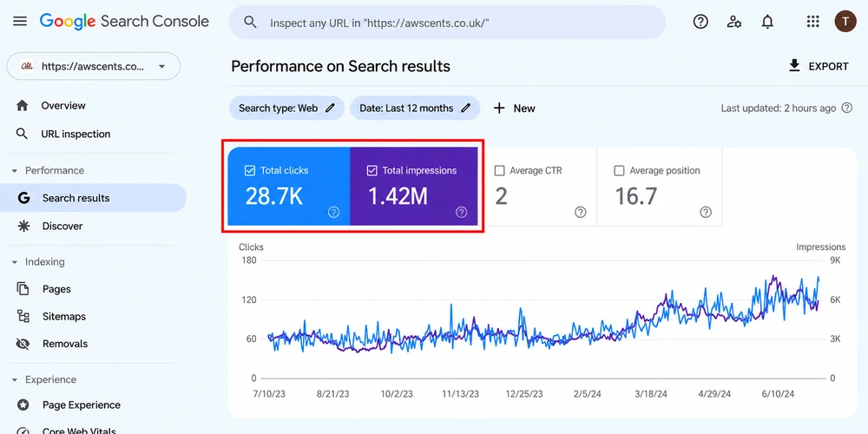
Task: Edit the Date: Last 12 months filter
Action: pyautogui.click(x=415, y=108)
